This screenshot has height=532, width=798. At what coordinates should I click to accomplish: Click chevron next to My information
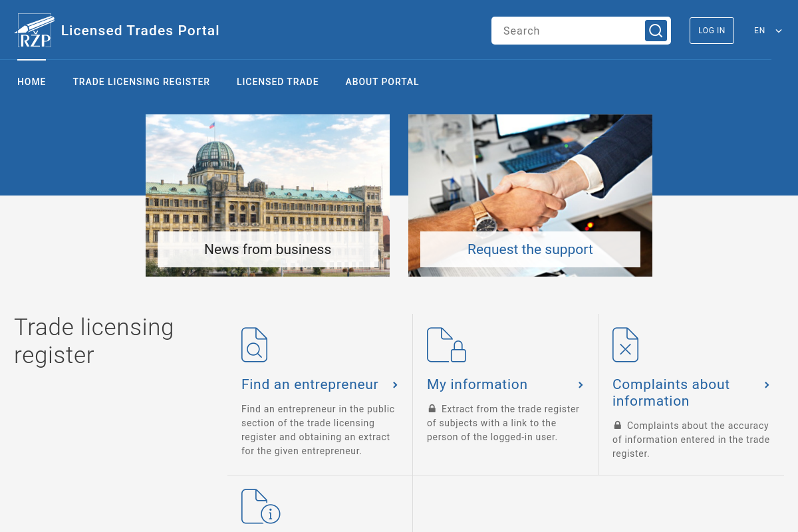(581, 385)
